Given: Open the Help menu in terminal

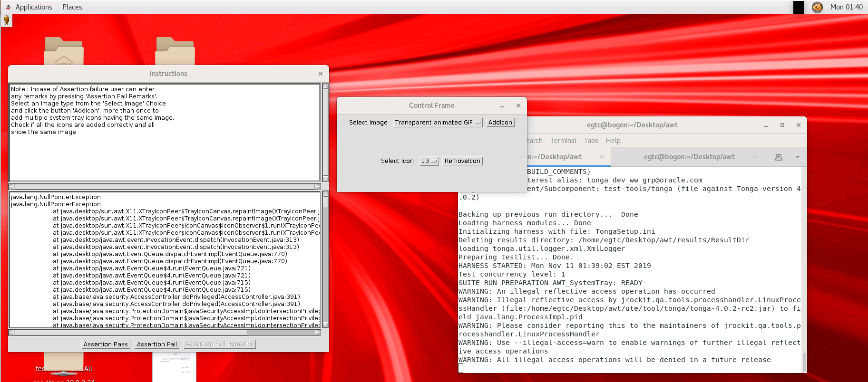Looking at the screenshot, I should point(613,141).
